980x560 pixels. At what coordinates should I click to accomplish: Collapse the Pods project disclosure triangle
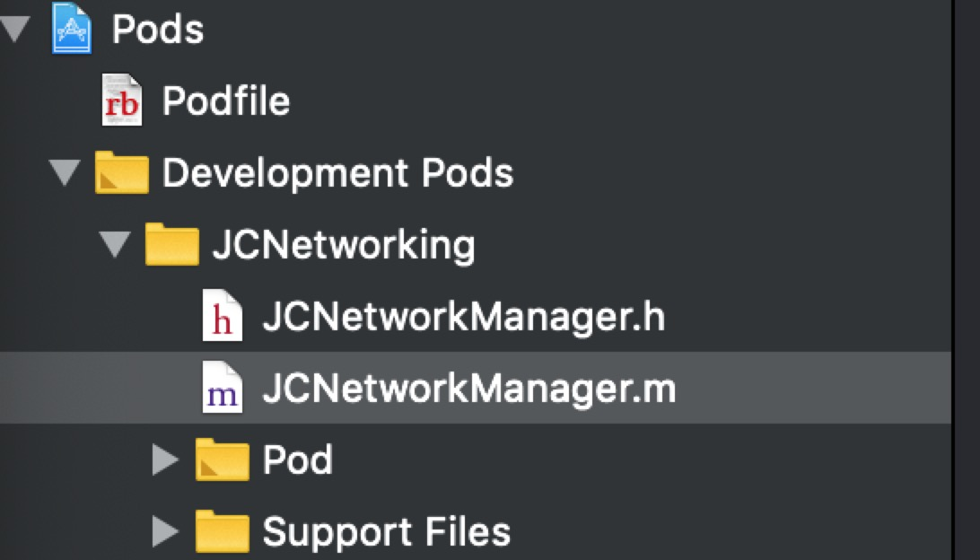pyautogui.click(x=15, y=30)
